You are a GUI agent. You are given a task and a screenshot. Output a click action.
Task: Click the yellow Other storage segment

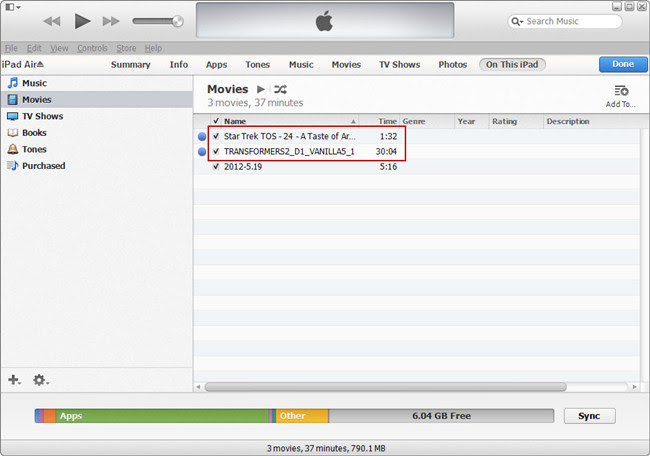coord(302,416)
